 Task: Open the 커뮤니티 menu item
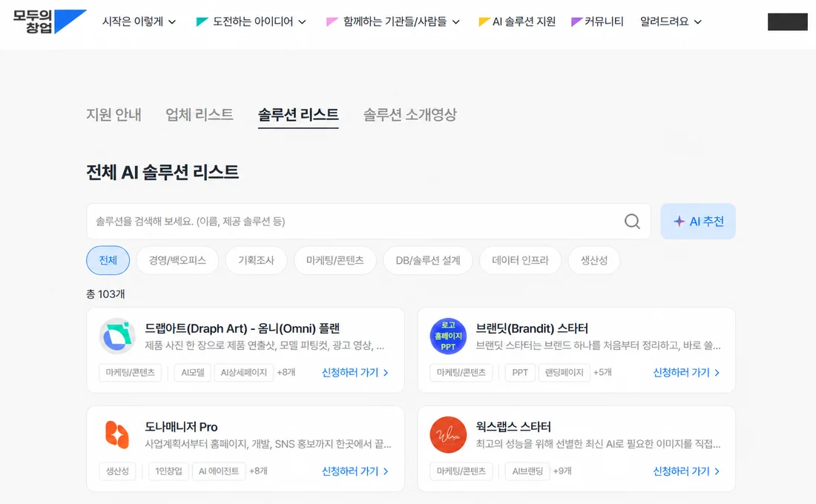pyautogui.click(x=597, y=21)
